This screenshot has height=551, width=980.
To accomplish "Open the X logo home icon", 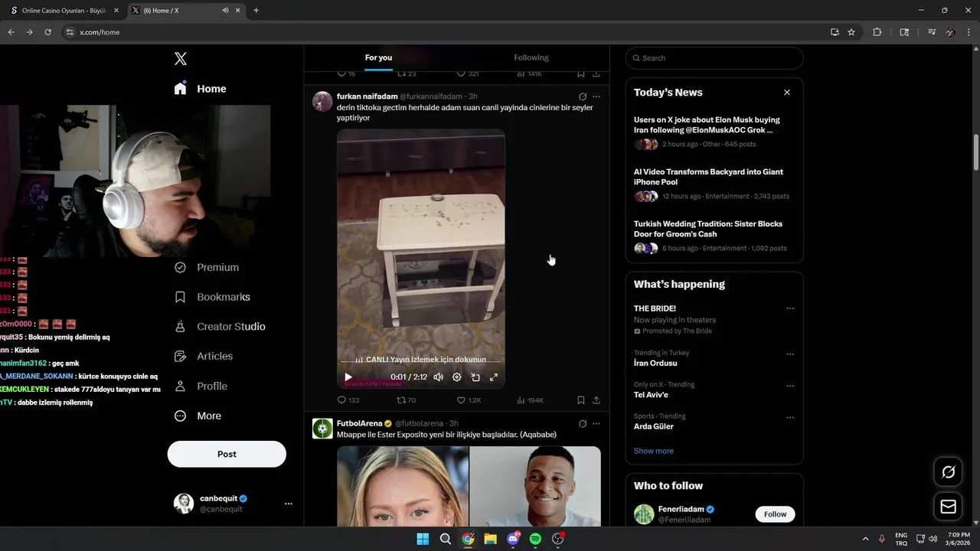I will pyautogui.click(x=181, y=59).
